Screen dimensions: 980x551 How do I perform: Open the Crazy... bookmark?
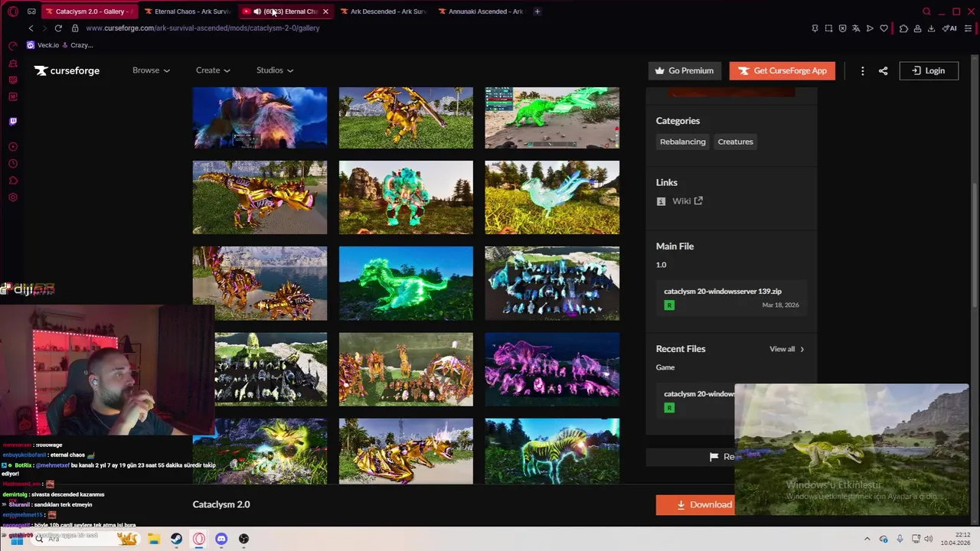[77, 45]
